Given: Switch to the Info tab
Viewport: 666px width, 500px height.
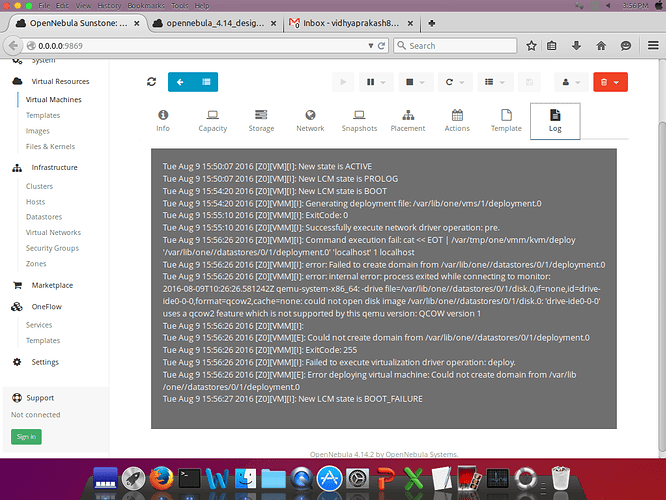Looking at the screenshot, I should [x=163, y=121].
